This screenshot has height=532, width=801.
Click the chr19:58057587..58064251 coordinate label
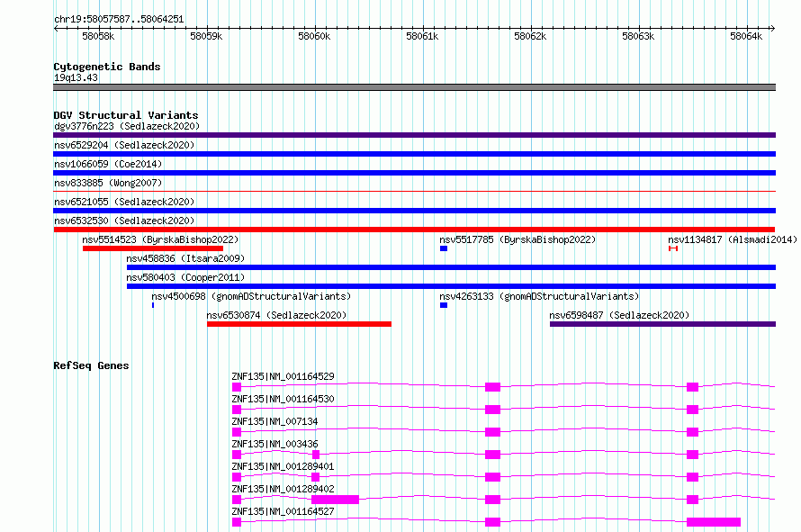point(119,20)
